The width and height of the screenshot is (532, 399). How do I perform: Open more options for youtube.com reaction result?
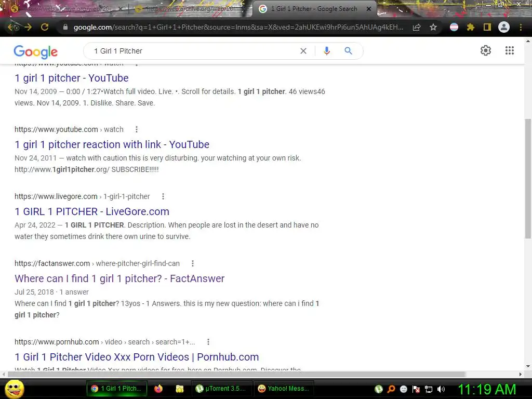(x=137, y=129)
